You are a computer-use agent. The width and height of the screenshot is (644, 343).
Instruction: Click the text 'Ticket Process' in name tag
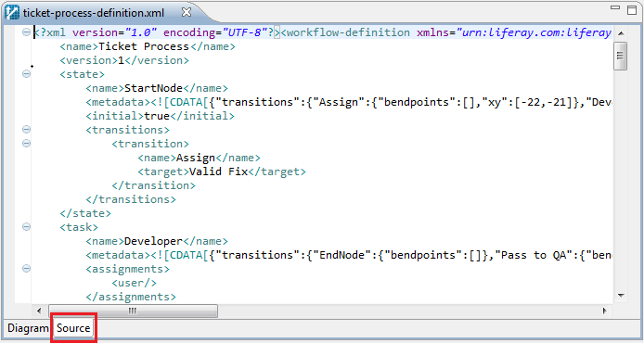click(144, 46)
